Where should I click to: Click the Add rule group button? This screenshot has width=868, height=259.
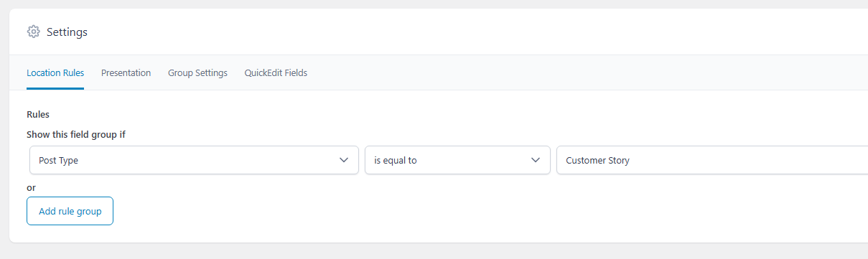tap(70, 211)
